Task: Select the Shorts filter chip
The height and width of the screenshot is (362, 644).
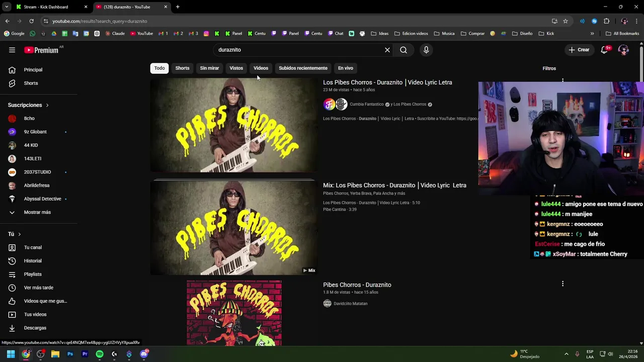Action: pos(182,68)
